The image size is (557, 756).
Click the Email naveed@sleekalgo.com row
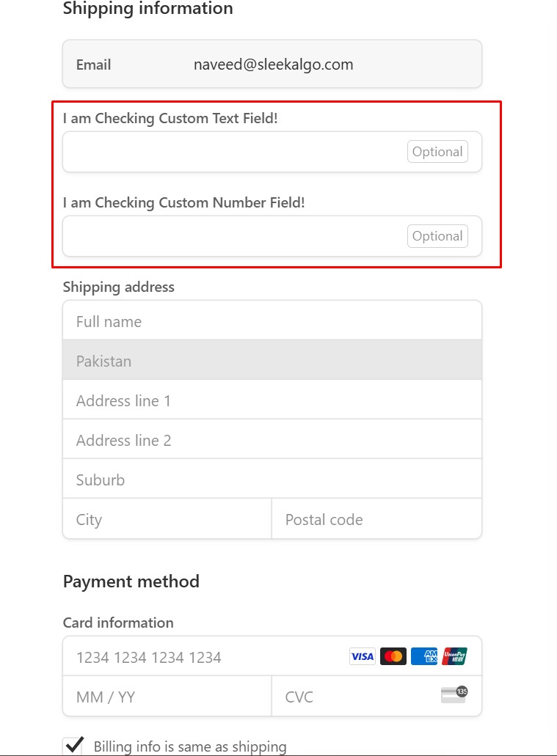(x=272, y=65)
